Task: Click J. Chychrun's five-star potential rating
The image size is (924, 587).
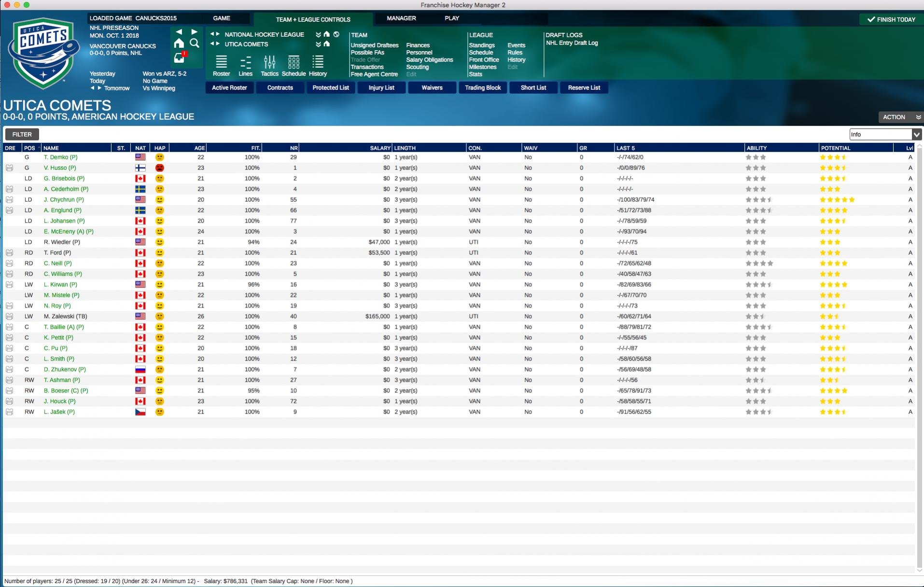Action: [x=837, y=200]
